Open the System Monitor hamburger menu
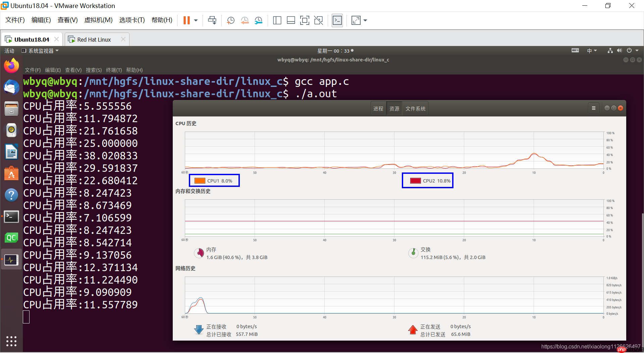The width and height of the screenshot is (644, 353). click(593, 108)
